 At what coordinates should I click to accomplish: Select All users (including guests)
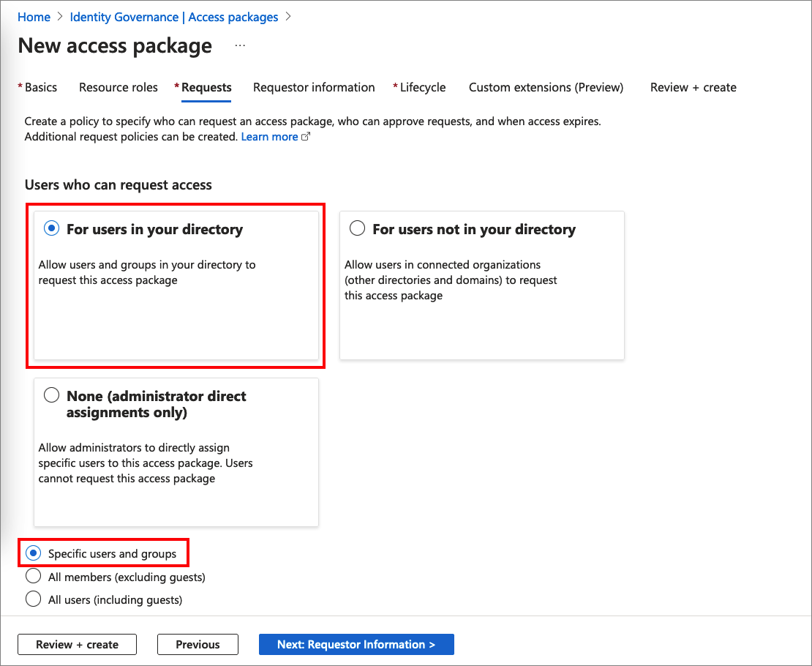[x=34, y=599]
